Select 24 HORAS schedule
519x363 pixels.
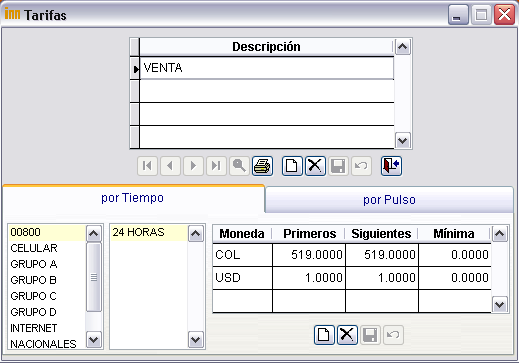[x=149, y=232]
